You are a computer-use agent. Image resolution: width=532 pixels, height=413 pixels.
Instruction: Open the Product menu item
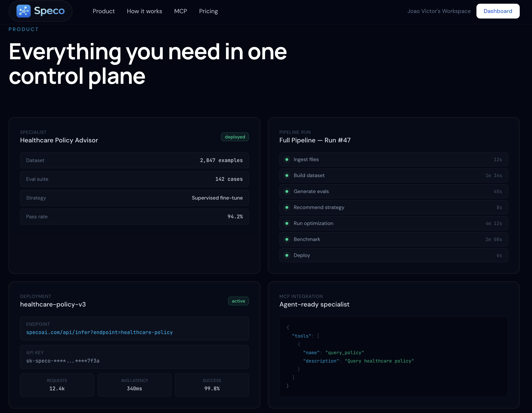coord(104,11)
